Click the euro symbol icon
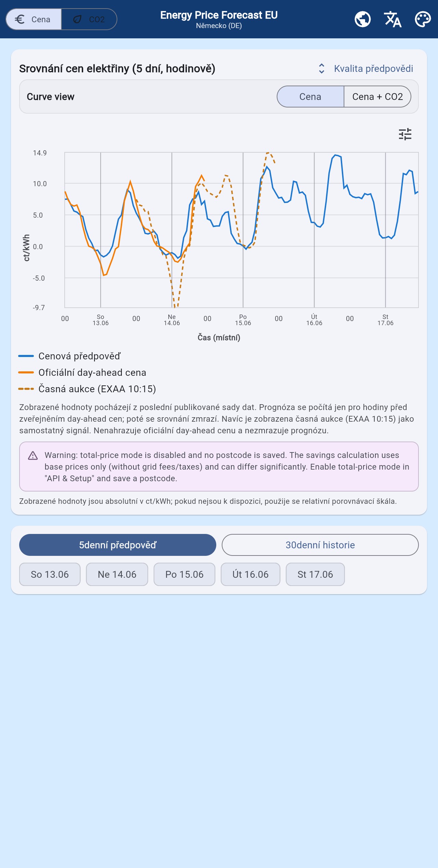 click(20, 19)
